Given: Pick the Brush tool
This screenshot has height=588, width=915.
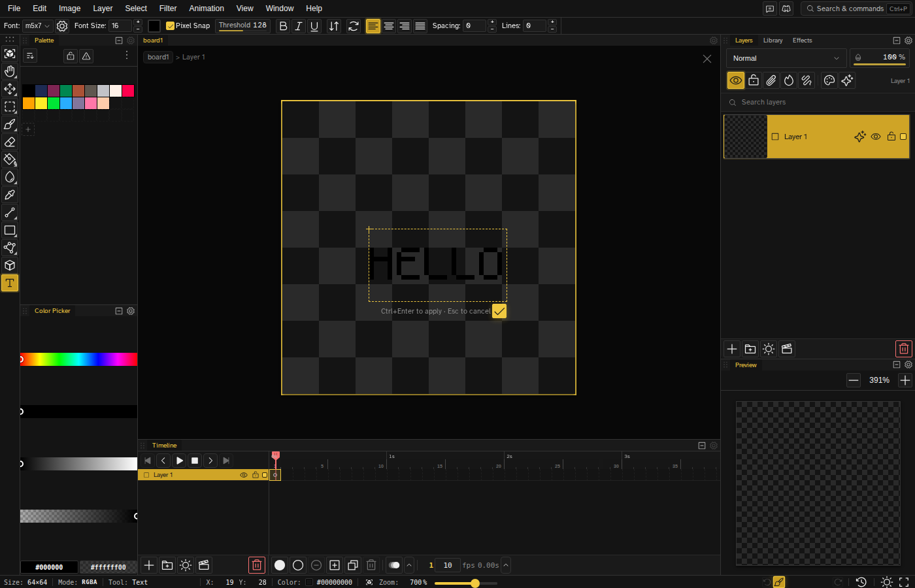Looking at the screenshot, I should coord(10,124).
